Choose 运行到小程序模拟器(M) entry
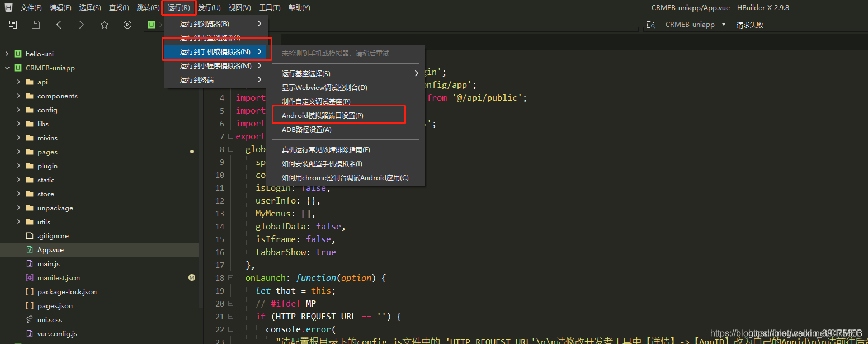The image size is (868, 344). coord(216,65)
